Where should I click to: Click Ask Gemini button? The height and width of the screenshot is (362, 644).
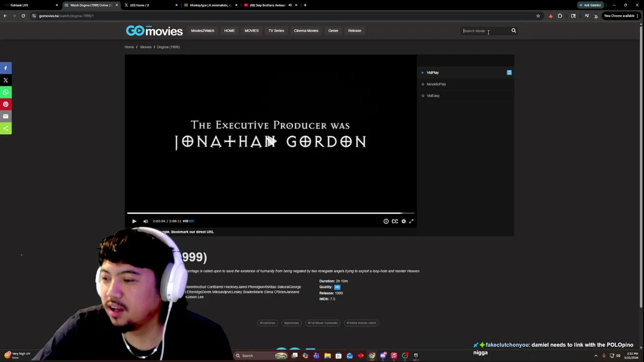(590, 5)
